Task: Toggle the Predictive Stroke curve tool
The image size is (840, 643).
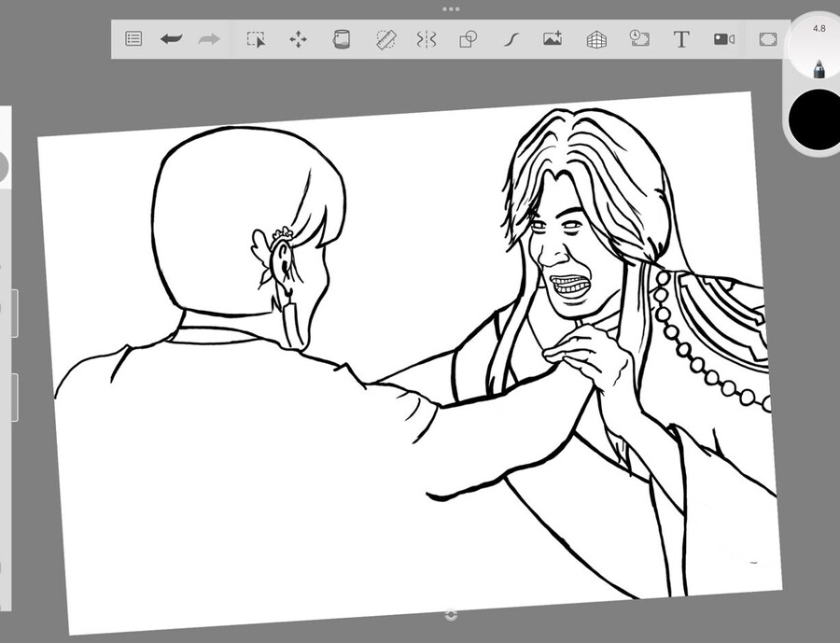Action: (x=511, y=39)
